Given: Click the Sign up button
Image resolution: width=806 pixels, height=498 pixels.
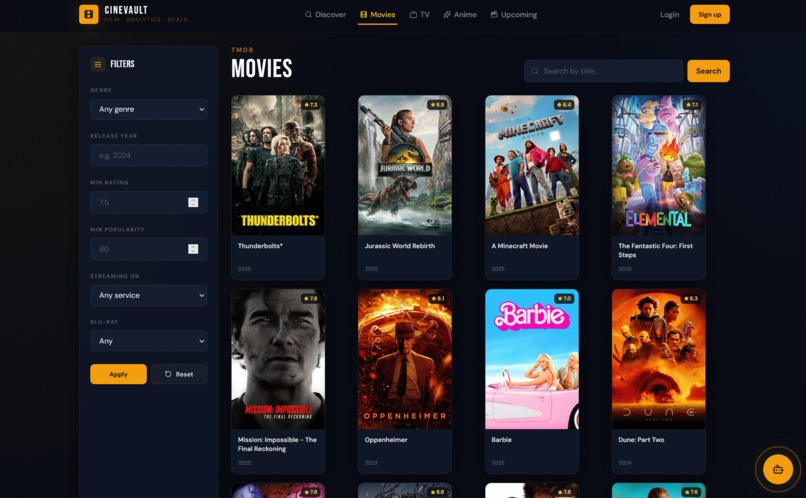Looking at the screenshot, I should (x=709, y=14).
